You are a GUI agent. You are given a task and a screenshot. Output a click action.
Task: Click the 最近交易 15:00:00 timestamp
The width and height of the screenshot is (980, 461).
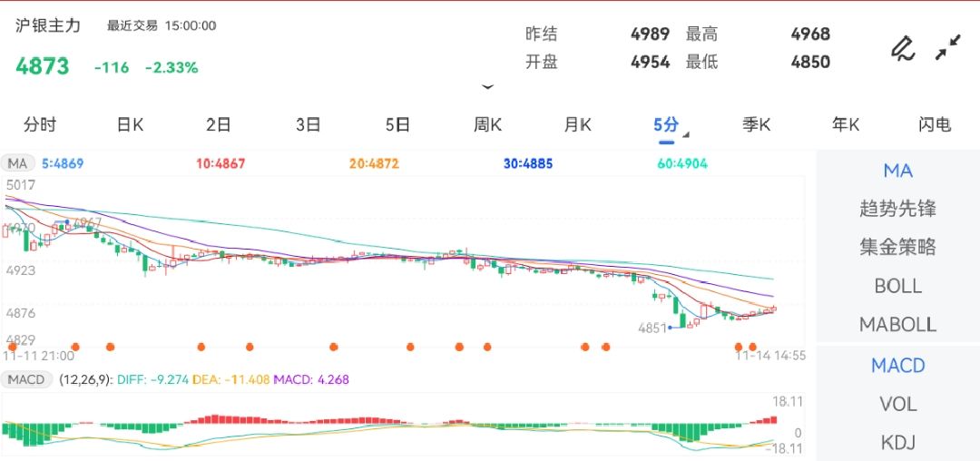pyautogui.click(x=162, y=25)
